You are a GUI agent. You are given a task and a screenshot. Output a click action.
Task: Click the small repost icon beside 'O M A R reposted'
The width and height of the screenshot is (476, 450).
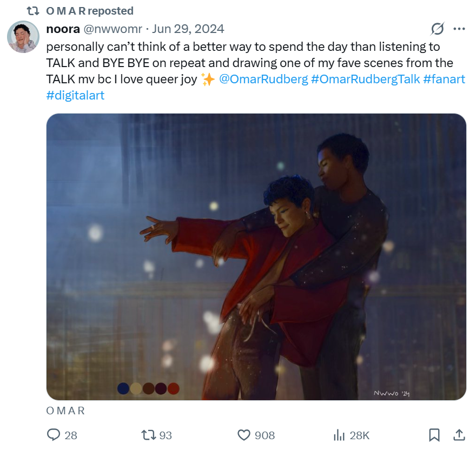[x=33, y=11]
